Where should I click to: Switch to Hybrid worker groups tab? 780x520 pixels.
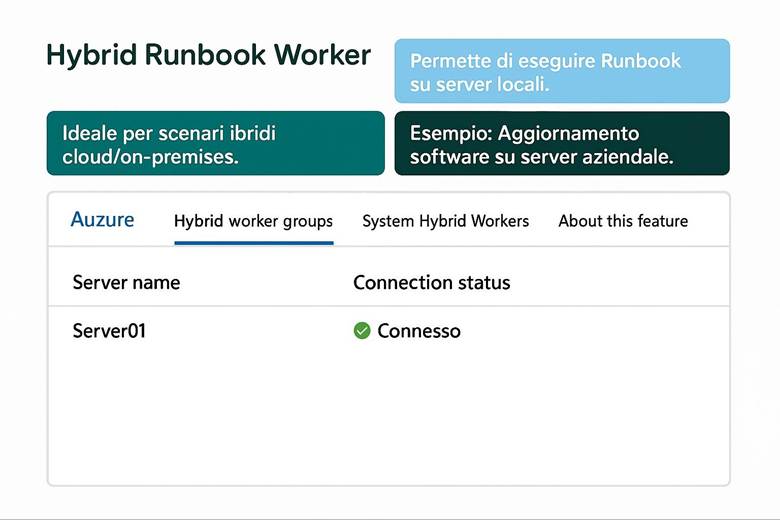(253, 221)
